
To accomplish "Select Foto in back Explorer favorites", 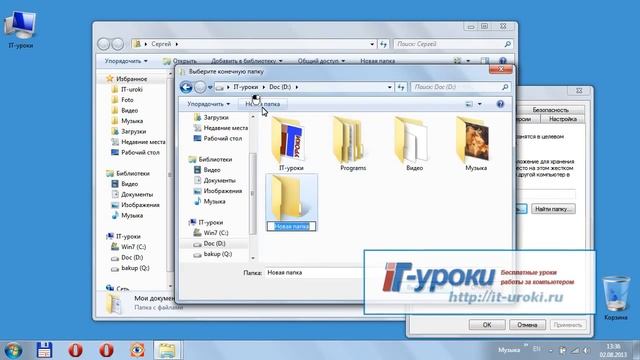I will click(123, 100).
